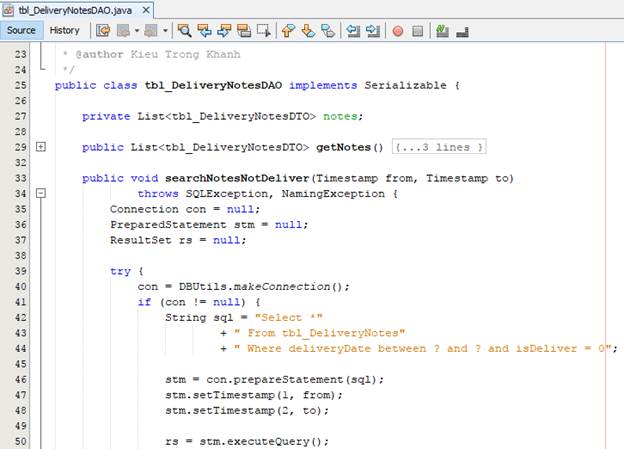
Task: Click line number 33 in gutter
Action: [x=20, y=178]
